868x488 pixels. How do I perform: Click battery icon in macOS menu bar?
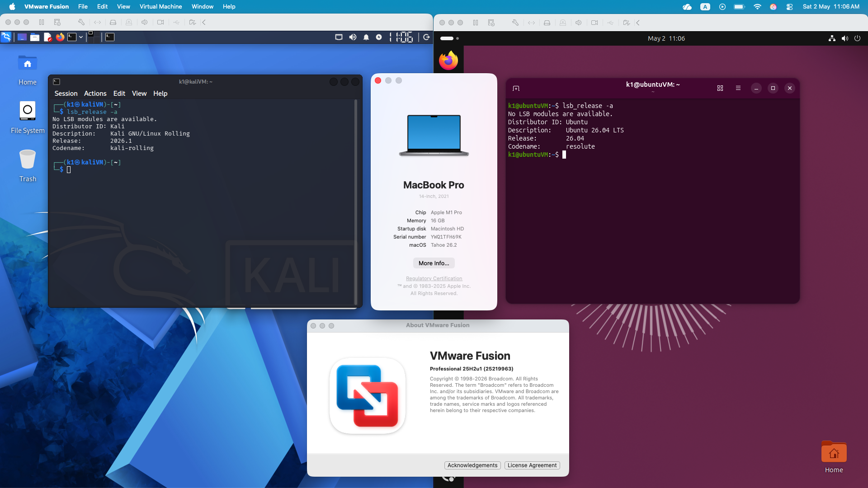(740, 7)
